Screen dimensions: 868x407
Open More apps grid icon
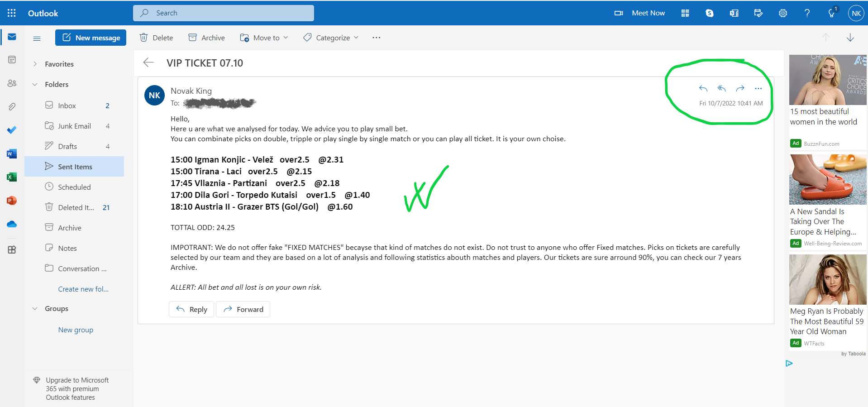click(x=12, y=249)
